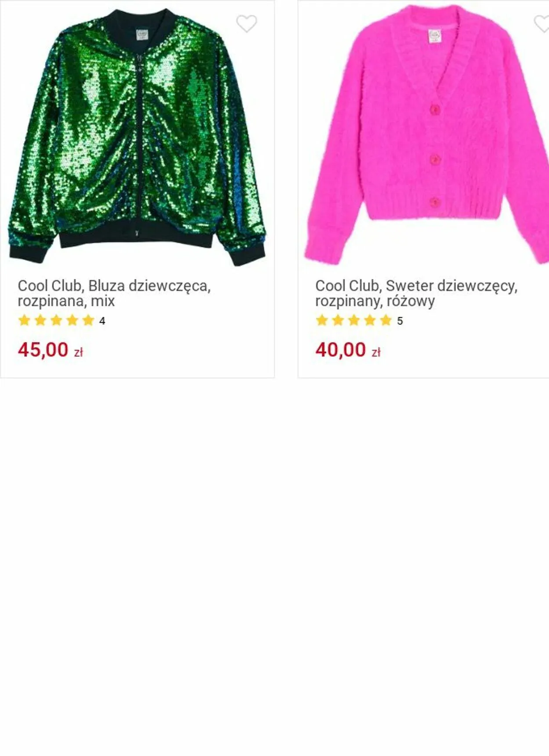
Task: Select the fourth star of the sweater rating
Action: [370, 320]
